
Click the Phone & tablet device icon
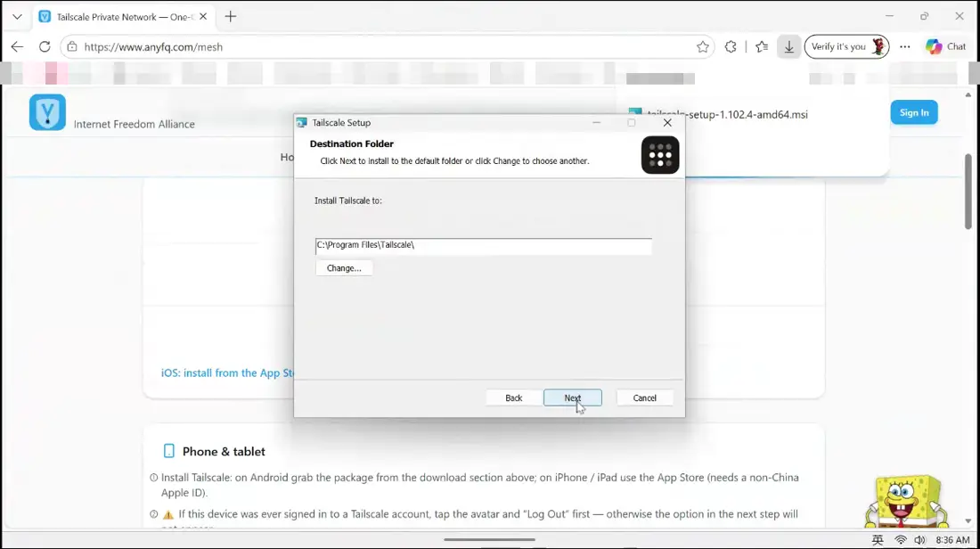coord(168,451)
